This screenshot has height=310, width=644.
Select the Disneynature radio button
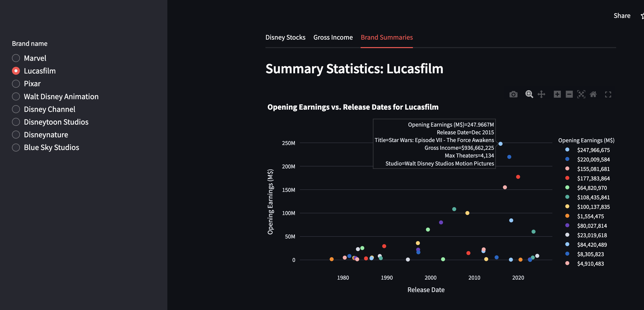[16, 135]
